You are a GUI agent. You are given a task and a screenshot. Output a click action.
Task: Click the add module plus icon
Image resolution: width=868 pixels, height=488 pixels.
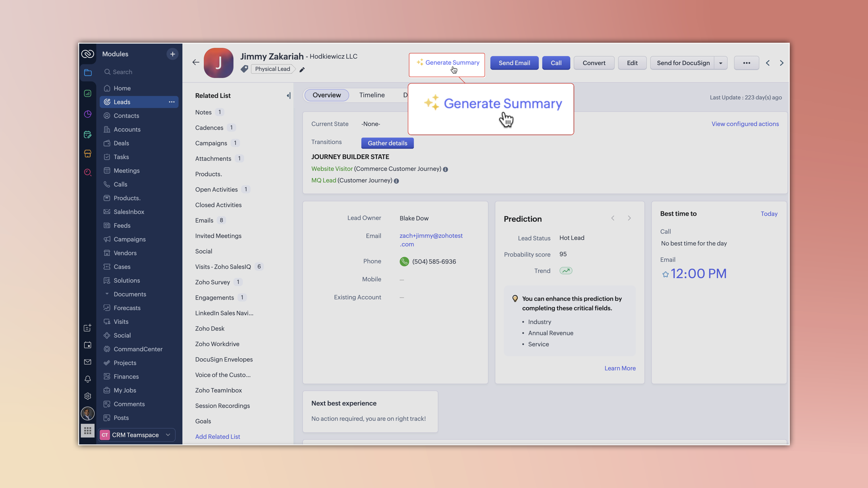click(x=172, y=54)
